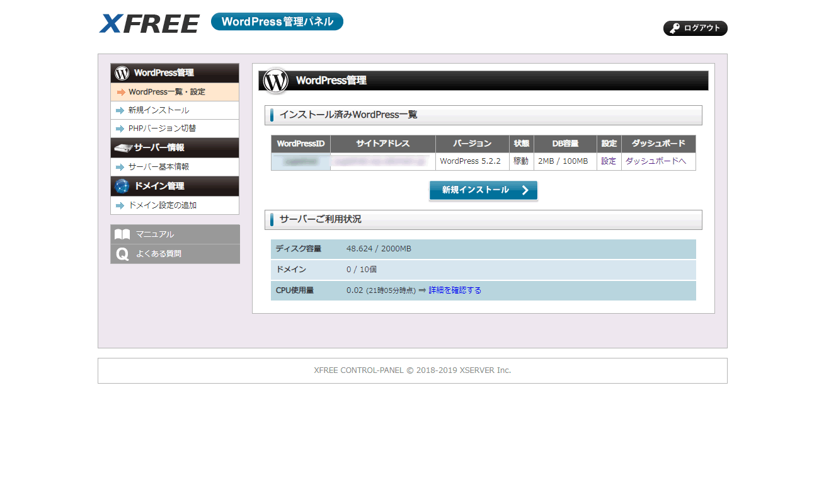Select 新規インストール from the sidebar menu
Screen dimensions: 819x504
[x=158, y=110]
